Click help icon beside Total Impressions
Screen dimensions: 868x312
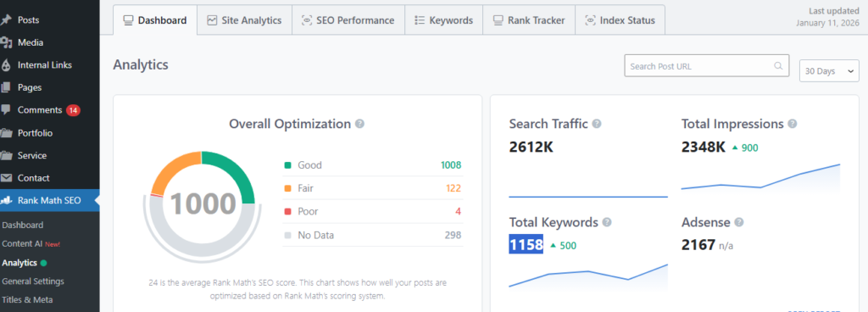793,124
